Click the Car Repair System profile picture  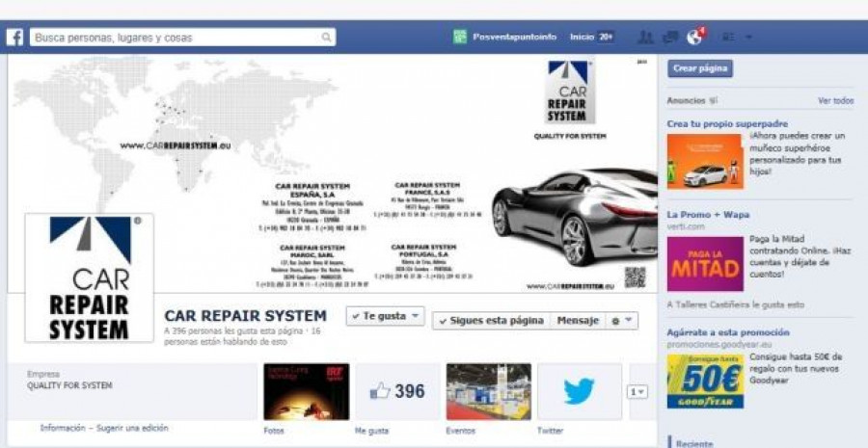89,277
